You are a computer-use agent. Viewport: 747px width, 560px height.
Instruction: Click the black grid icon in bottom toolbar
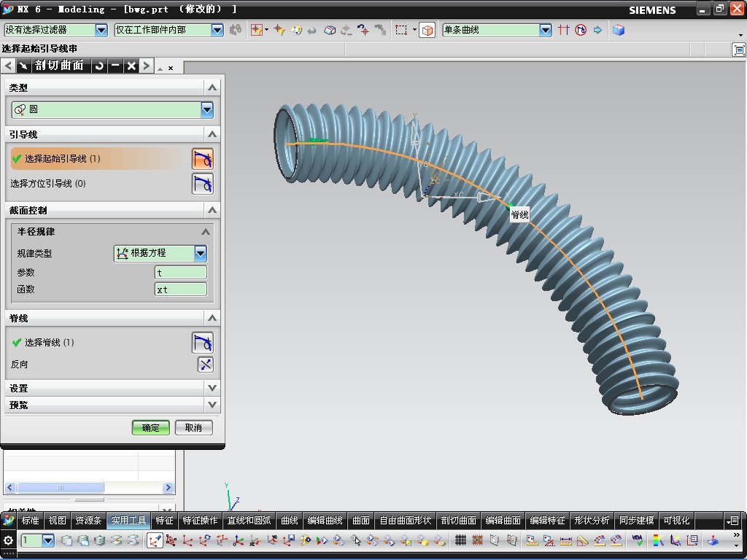pyautogui.click(x=460, y=540)
